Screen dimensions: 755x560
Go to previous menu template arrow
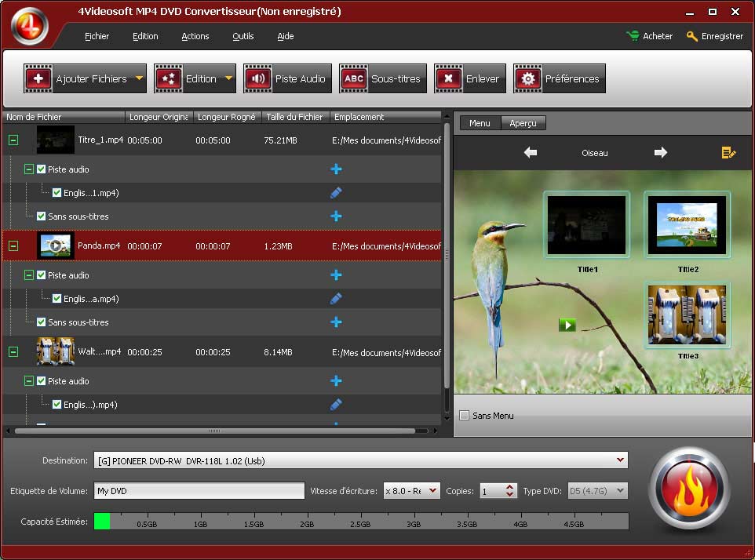point(531,153)
